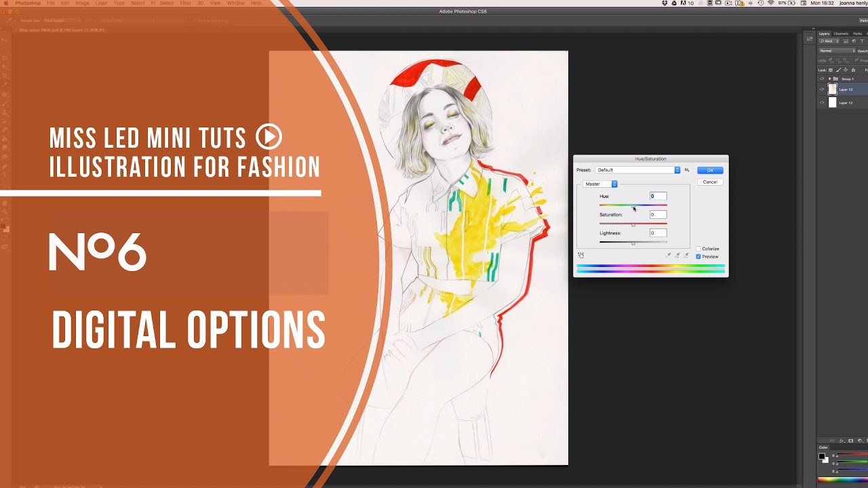The width and height of the screenshot is (868, 488).
Task: Click Cancel in the Hue/Saturation dialog
Action: tap(710, 182)
